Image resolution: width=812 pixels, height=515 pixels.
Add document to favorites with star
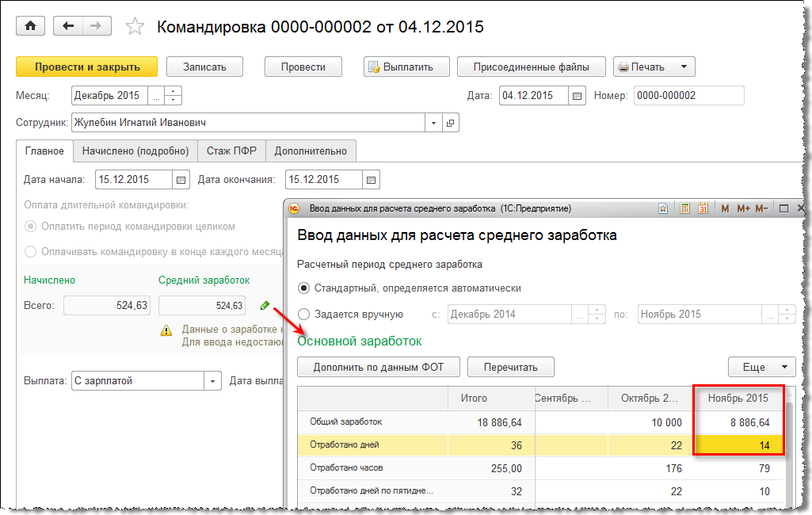tap(135, 27)
